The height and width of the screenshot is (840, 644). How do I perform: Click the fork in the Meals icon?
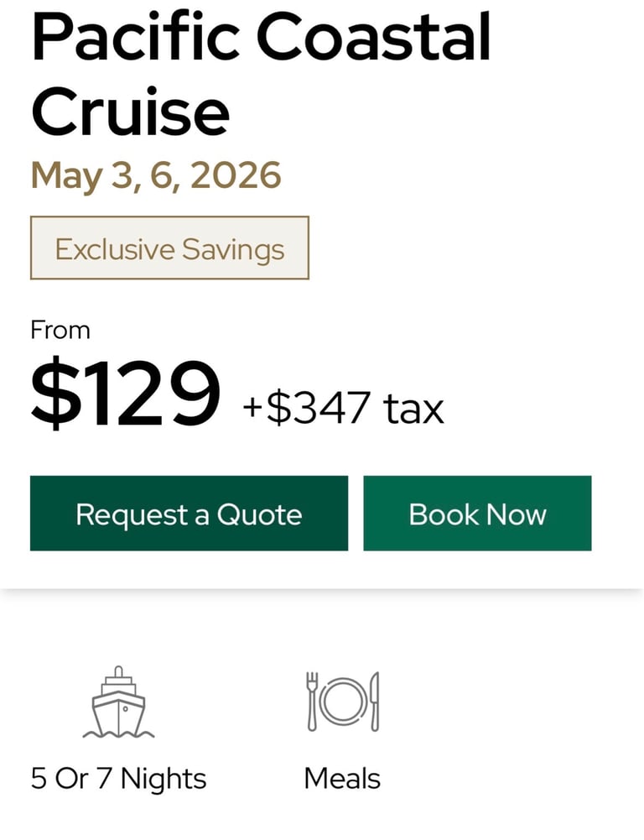313,701
